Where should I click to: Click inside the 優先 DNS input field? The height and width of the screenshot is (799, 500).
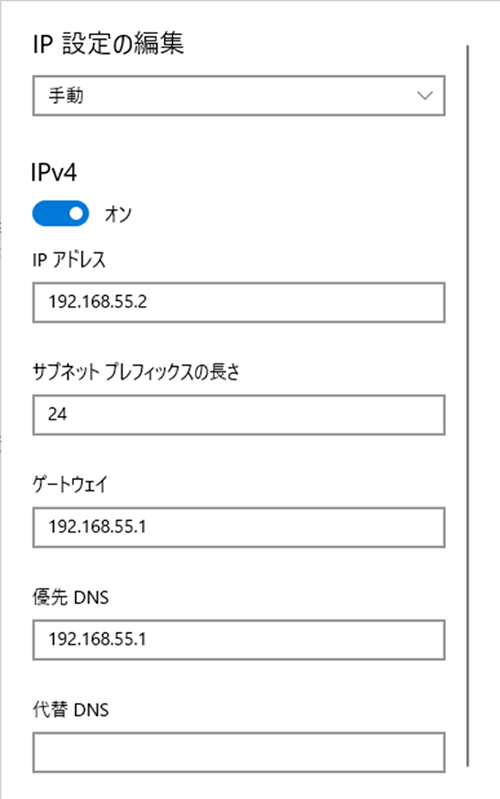(239, 640)
